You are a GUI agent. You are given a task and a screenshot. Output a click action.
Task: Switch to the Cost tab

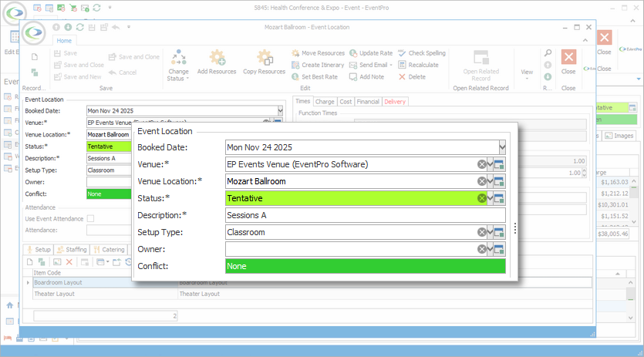pyautogui.click(x=346, y=102)
